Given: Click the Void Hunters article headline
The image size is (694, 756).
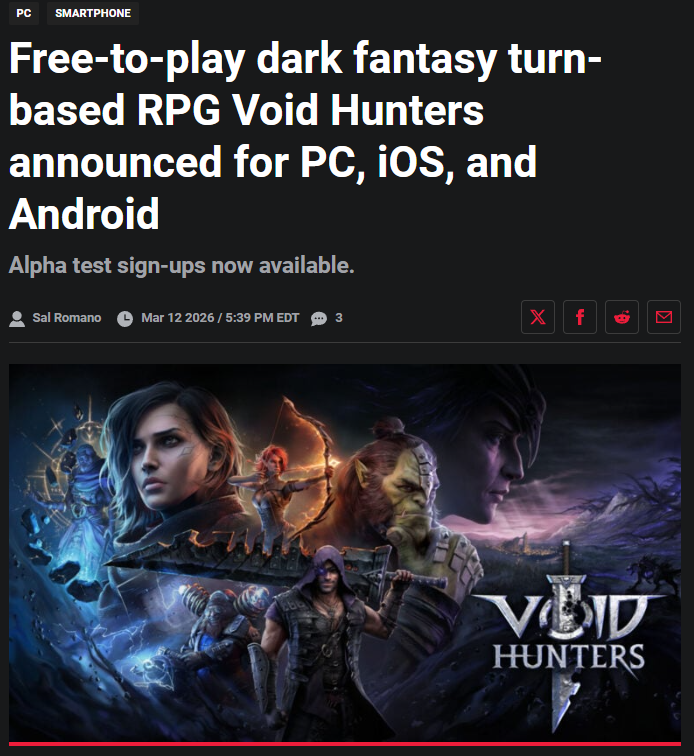Looking at the screenshot, I should [x=305, y=135].
